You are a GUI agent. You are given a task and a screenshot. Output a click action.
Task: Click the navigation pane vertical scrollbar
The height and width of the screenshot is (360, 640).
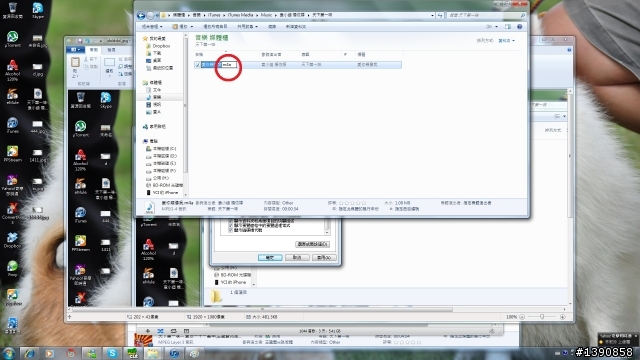coord(186,106)
